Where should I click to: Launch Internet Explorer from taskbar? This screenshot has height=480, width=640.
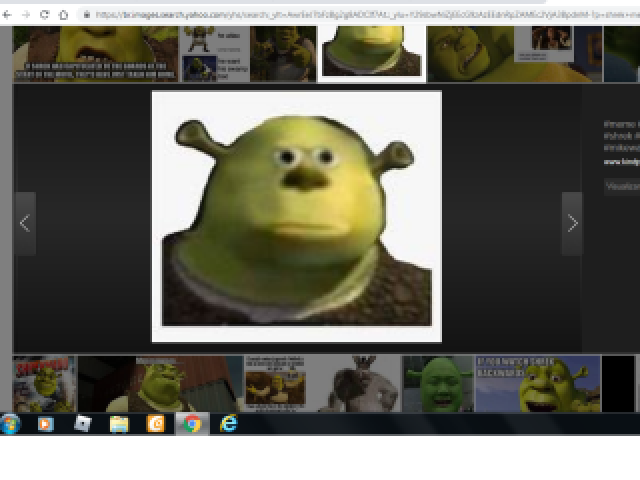[229, 424]
